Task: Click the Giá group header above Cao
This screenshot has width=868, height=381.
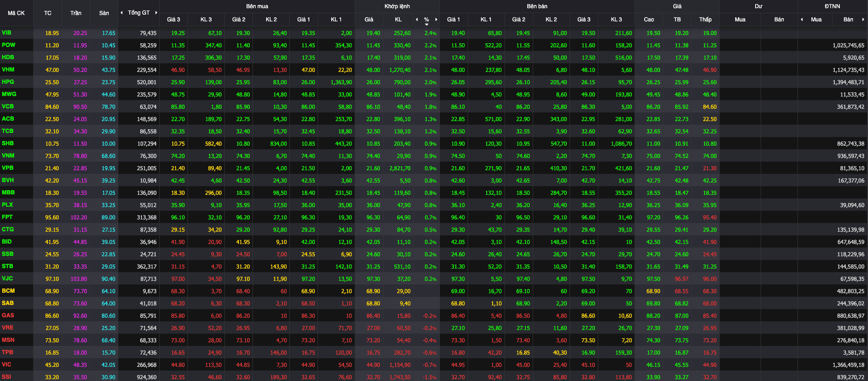Action: click(677, 6)
